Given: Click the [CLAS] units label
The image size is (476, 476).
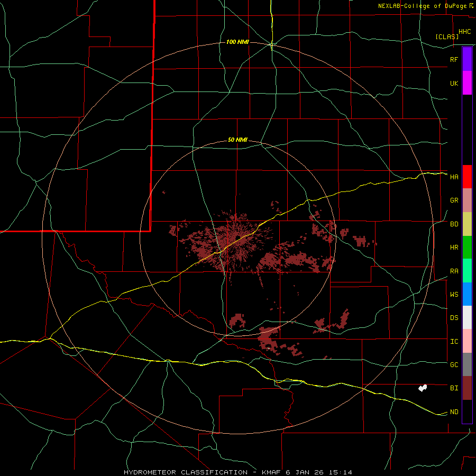Looking at the screenshot, I should click(447, 36).
